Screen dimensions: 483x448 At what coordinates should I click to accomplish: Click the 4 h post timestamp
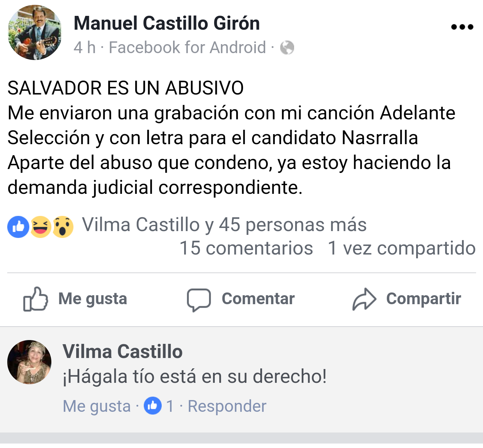85,48
